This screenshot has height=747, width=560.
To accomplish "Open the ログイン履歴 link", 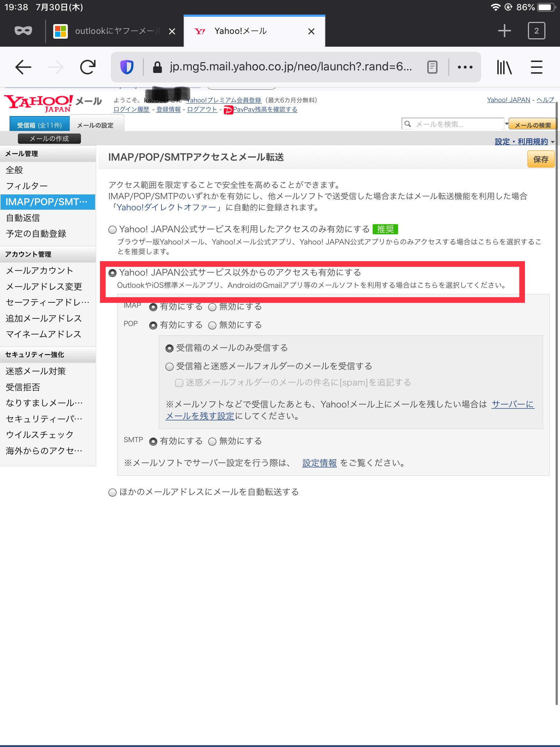I will click(131, 109).
